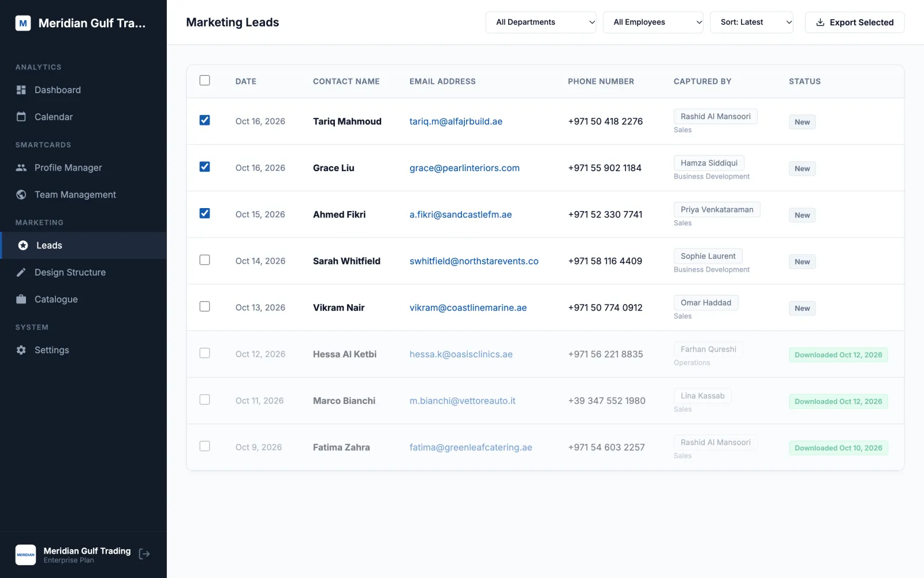The width and height of the screenshot is (924, 578).
Task: Click the CONTACT NAME column header
Action: (x=346, y=81)
